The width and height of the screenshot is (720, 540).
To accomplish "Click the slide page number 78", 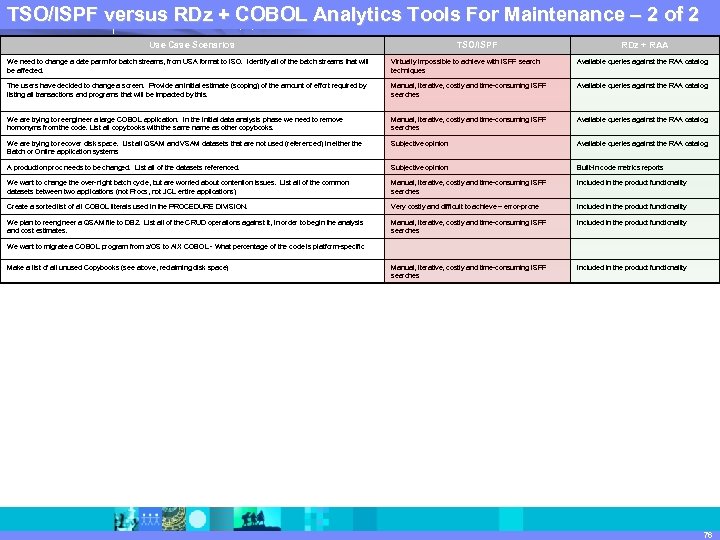I will click(x=707, y=535).
